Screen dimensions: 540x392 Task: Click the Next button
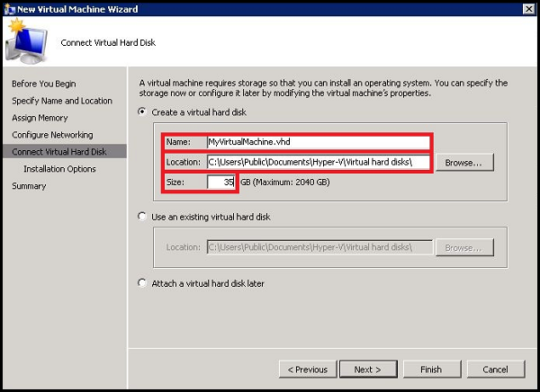(x=368, y=370)
